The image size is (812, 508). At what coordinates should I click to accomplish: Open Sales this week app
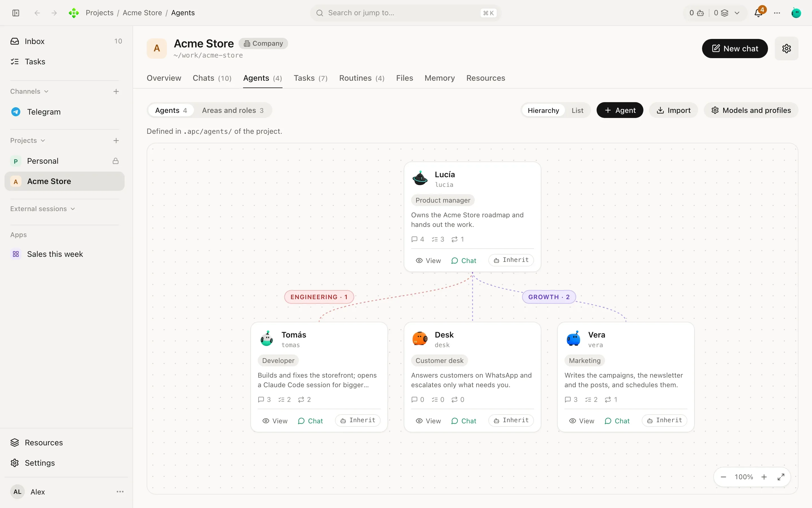coord(64,254)
